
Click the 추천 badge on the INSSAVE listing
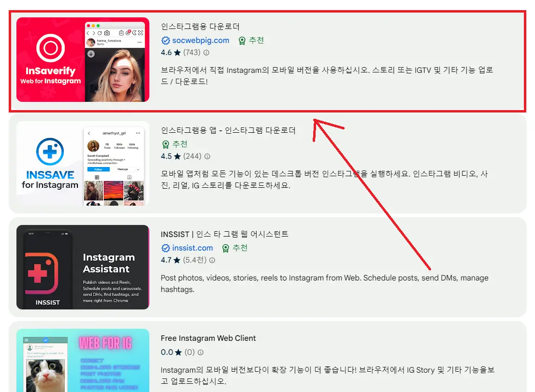click(175, 144)
